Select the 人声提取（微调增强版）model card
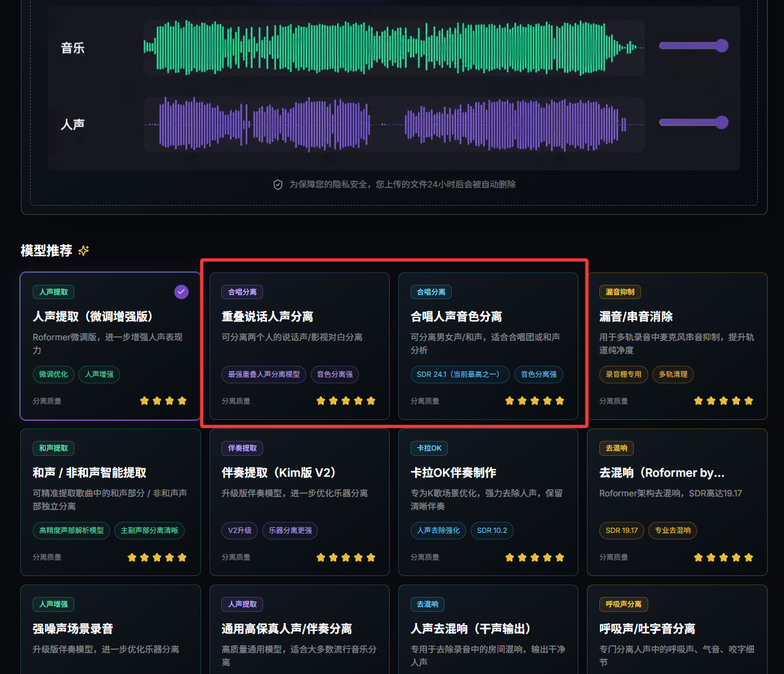The image size is (784, 674). click(x=110, y=346)
